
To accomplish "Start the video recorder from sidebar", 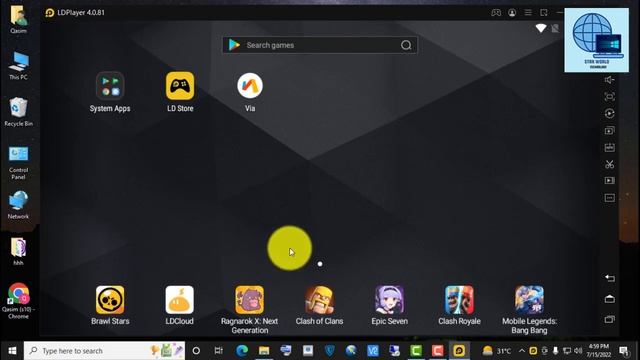I will pos(609,180).
